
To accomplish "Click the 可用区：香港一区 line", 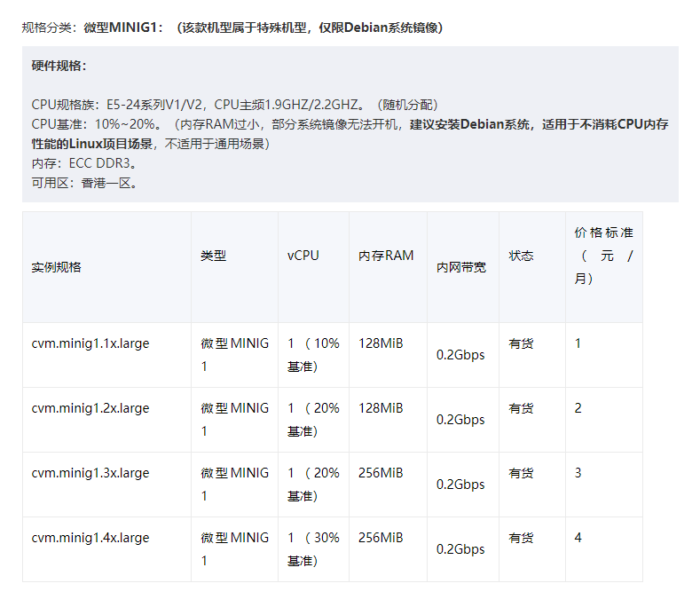I will (84, 183).
